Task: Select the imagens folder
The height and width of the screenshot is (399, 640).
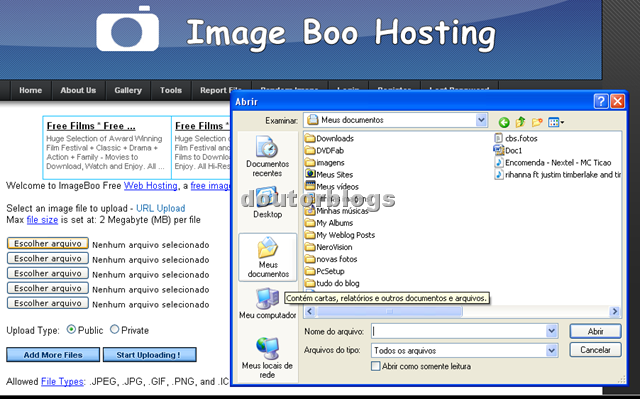Action: (325, 163)
